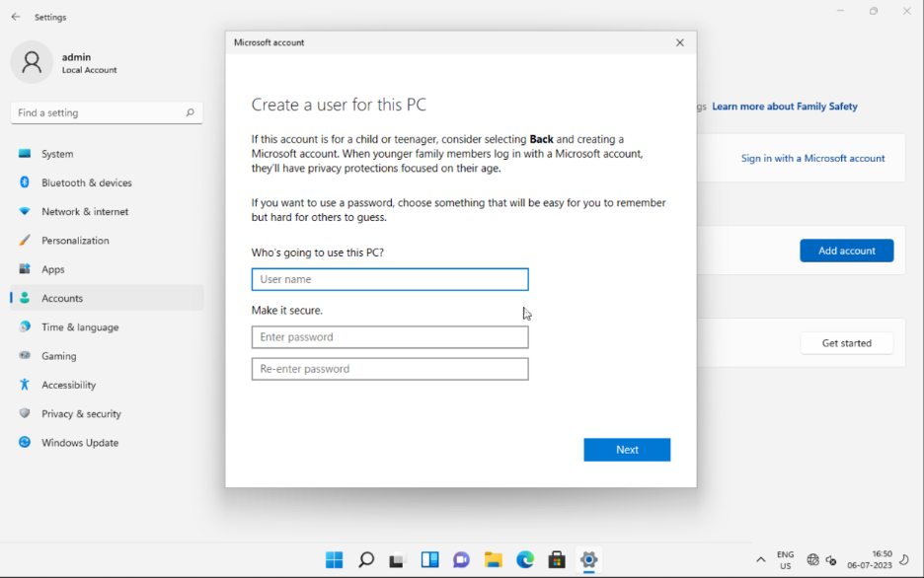
Task: Open Apps settings category
Action: point(108,269)
